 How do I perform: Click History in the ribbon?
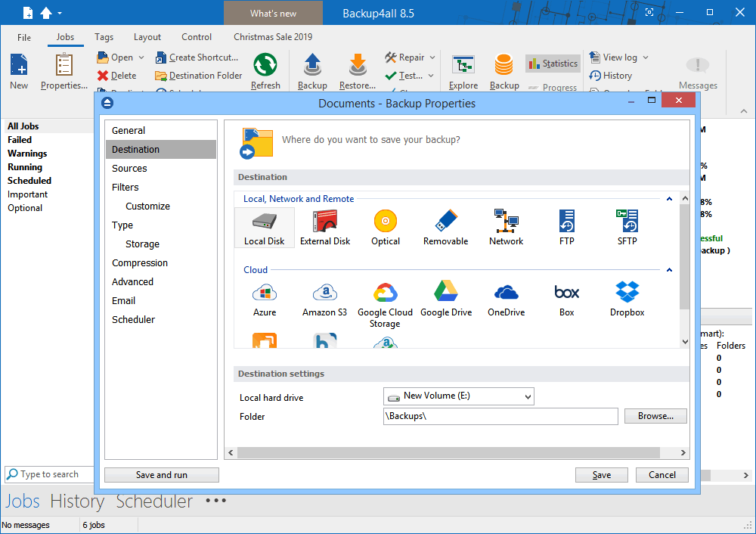tap(610, 76)
